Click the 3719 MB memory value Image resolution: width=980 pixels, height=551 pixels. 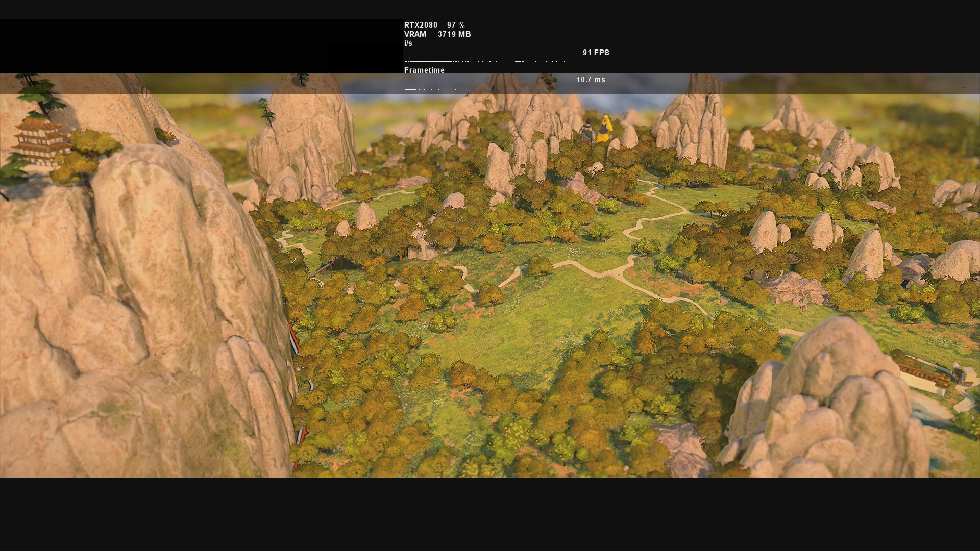pos(454,34)
